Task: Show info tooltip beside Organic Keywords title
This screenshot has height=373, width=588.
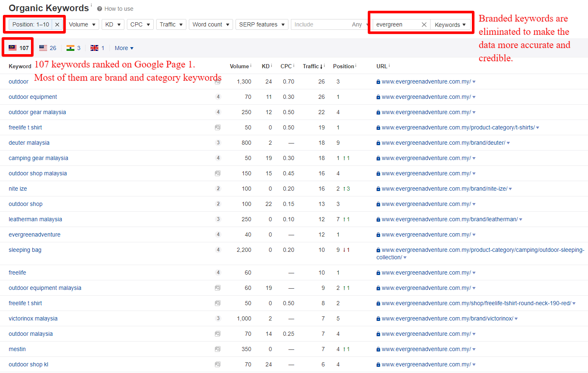Action: 91,5
